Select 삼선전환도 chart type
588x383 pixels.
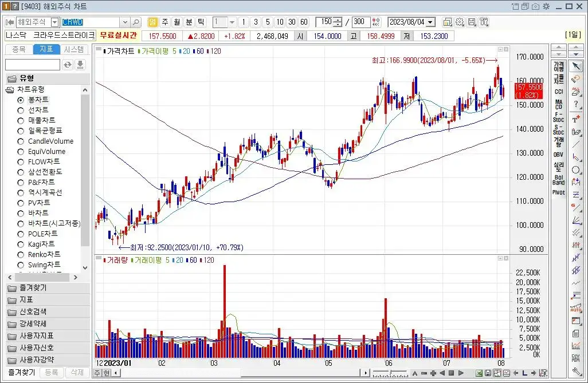40,172
